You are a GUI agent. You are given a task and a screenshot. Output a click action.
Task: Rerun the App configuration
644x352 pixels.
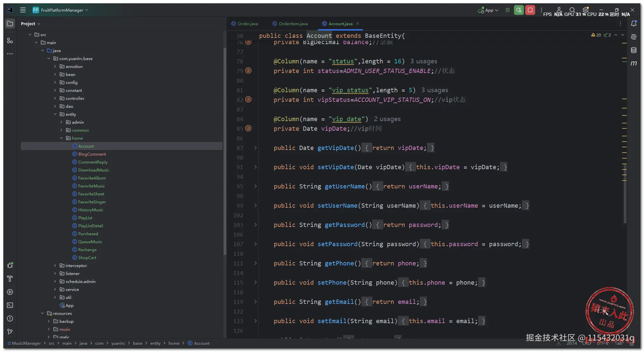(519, 10)
